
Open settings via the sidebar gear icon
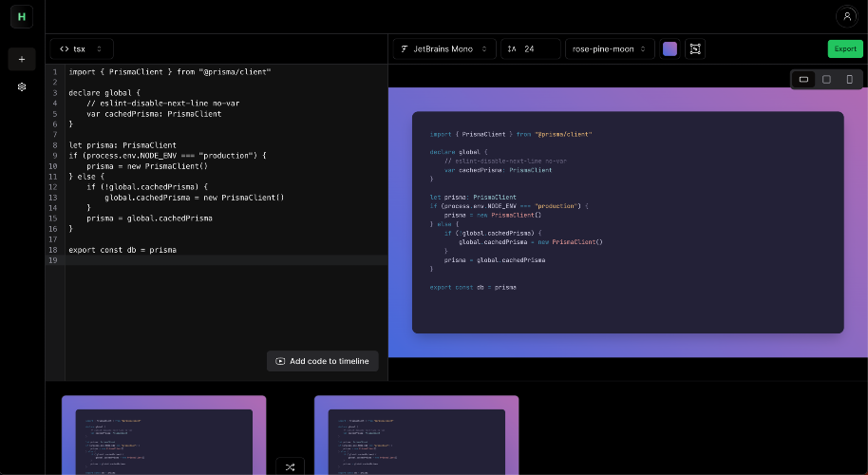coord(22,86)
